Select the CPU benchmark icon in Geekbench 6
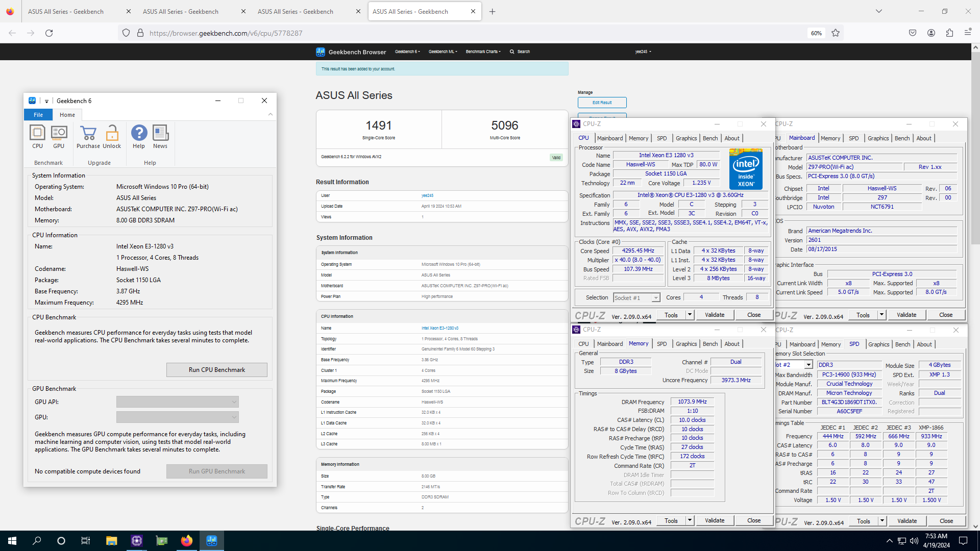This screenshot has width=980, height=551. (x=37, y=137)
